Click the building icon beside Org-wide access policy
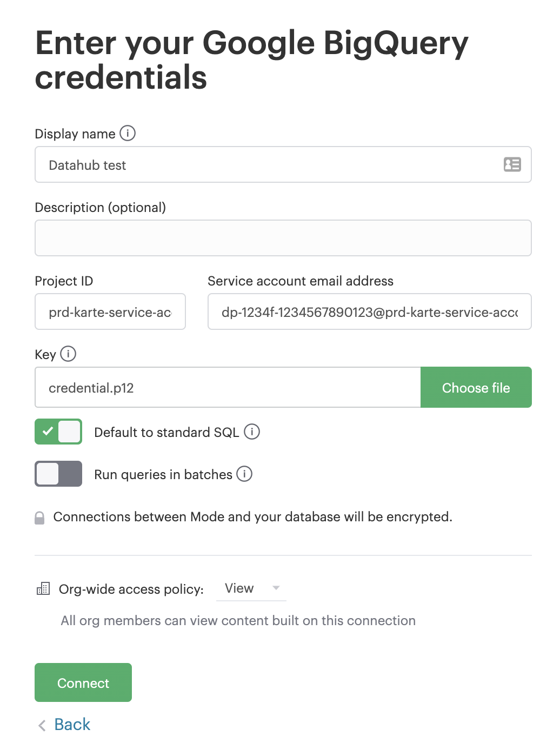Image resolution: width=560 pixels, height=756 pixels. [43, 588]
